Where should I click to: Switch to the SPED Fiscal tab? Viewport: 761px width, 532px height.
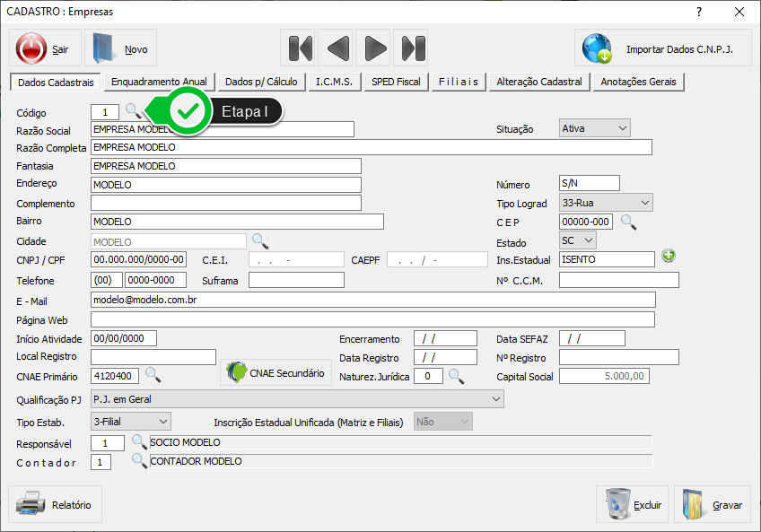[396, 82]
